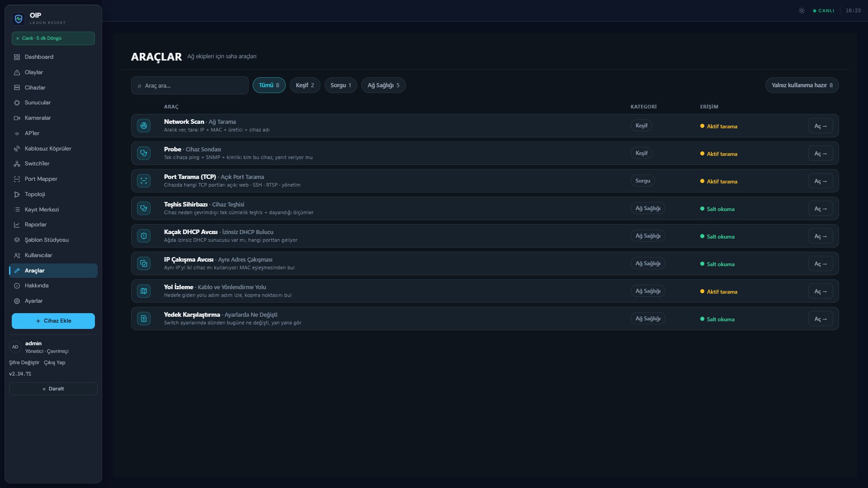This screenshot has height=488, width=868.
Task: Go to Olaylar in the sidebar
Action: pyautogui.click(x=53, y=72)
